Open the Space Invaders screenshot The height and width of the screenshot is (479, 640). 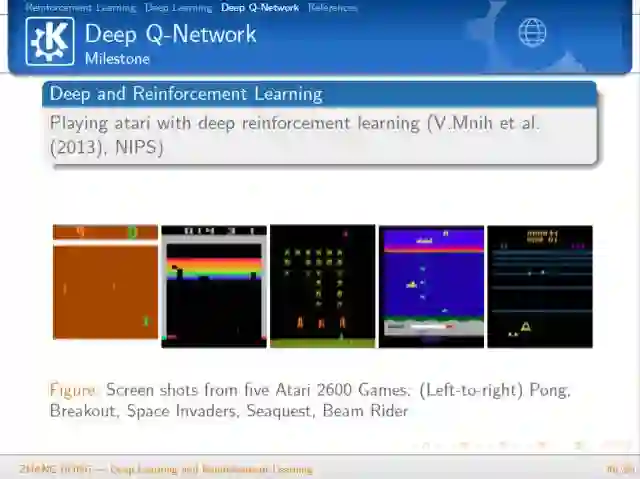(x=322, y=286)
